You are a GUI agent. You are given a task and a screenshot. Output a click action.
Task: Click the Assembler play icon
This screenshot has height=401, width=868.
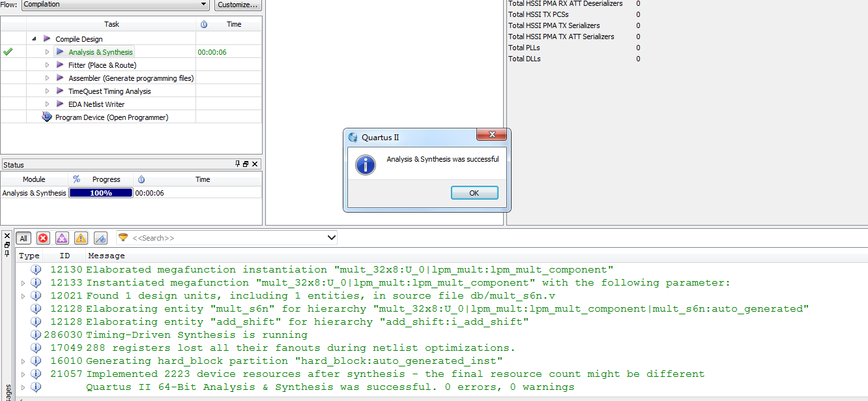coord(60,78)
